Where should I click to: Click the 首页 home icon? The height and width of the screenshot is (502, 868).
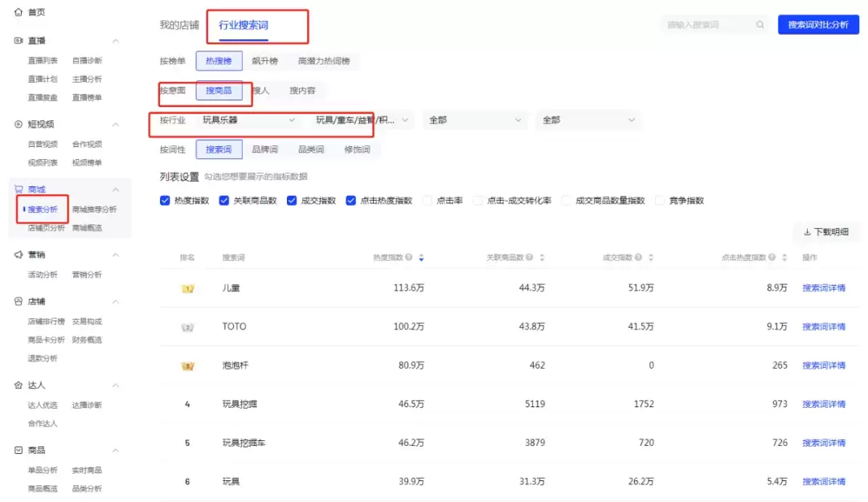pyautogui.click(x=18, y=13)
